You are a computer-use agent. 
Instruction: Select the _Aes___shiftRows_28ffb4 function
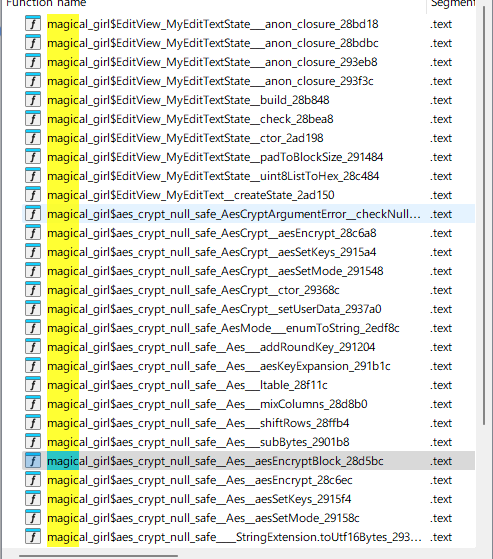point(248,423)
